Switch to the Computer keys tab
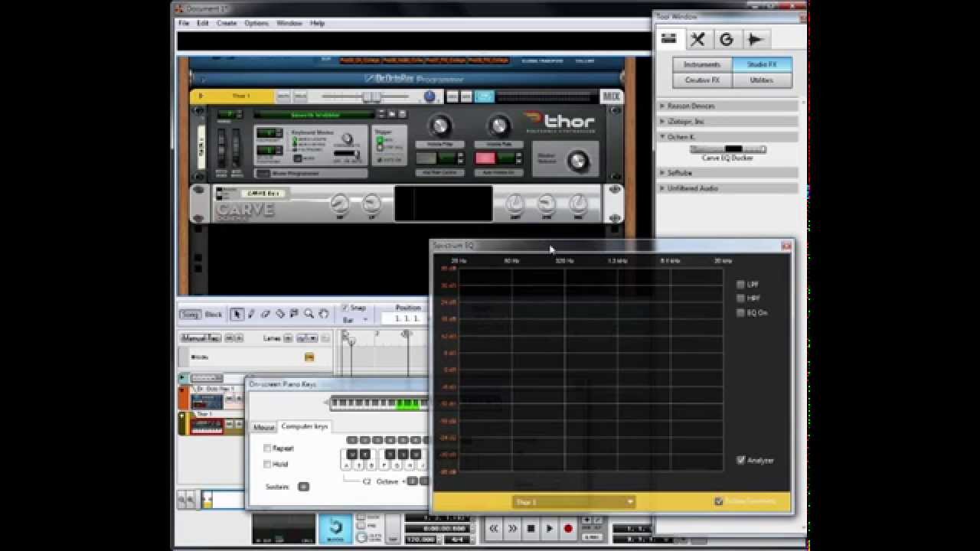Image resolution: width=980 pixels, height=551 pixels. coord(305,426)
